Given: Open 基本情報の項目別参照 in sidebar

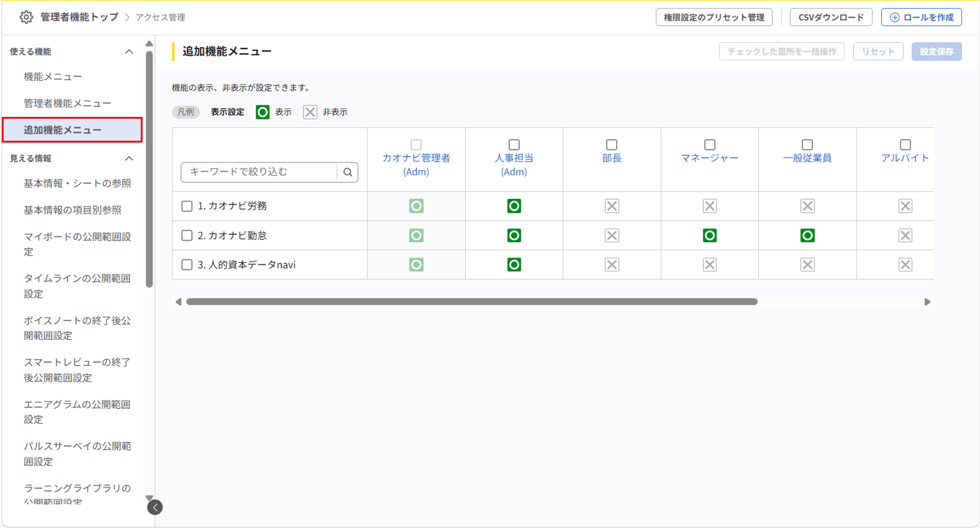Looking at the screenshot, I should coord(72,210).
